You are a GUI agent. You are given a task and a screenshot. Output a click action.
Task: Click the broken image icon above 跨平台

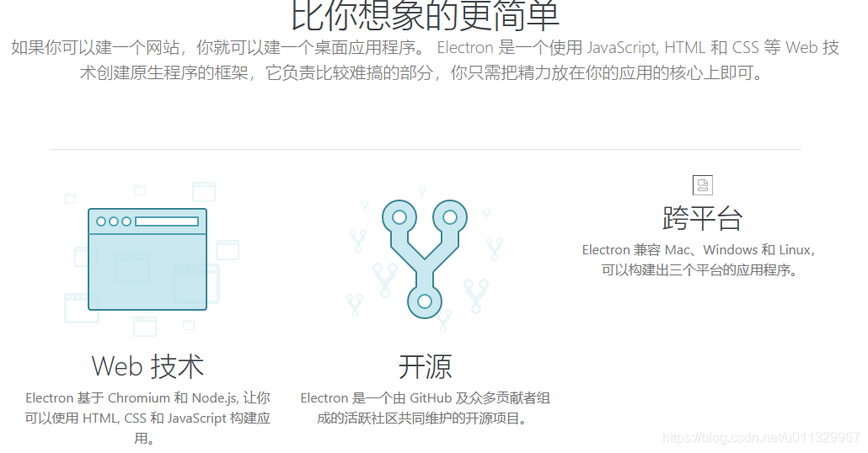[703, 185]
